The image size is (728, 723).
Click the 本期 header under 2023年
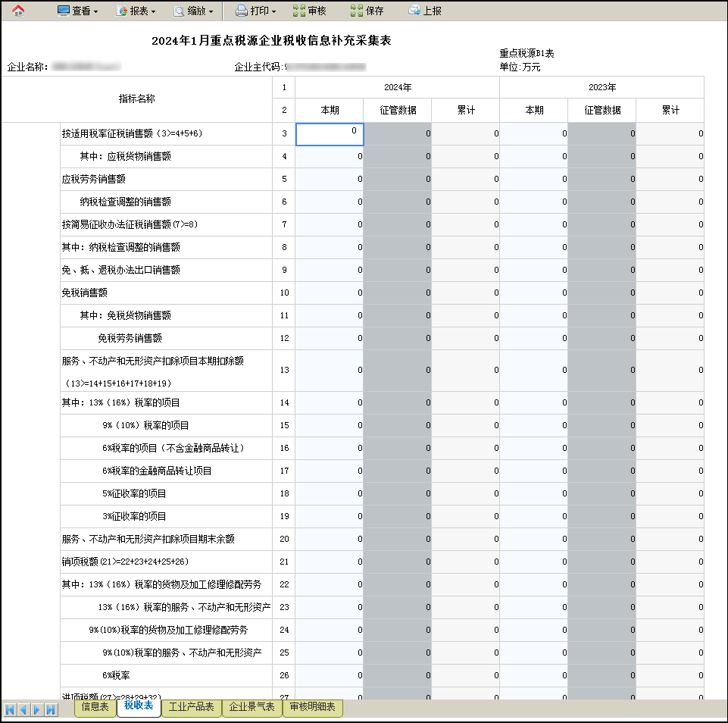(x=534, y=111)
